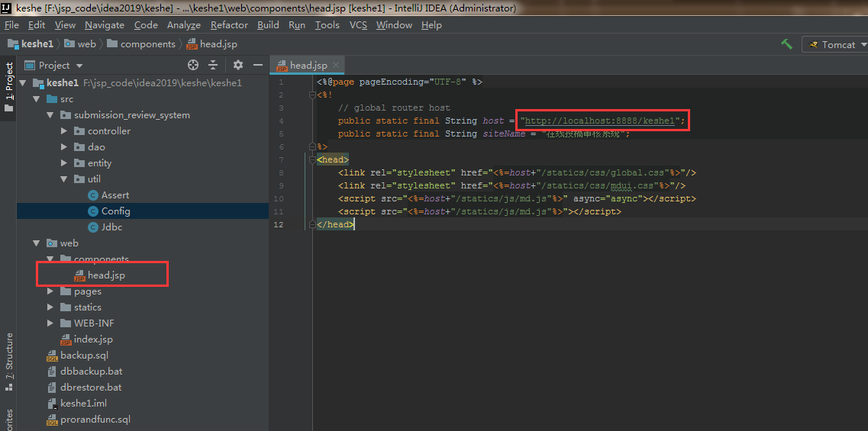Fold the <head> tag in gutter
This screenshot has width=868, height=431.
(311, 160)
